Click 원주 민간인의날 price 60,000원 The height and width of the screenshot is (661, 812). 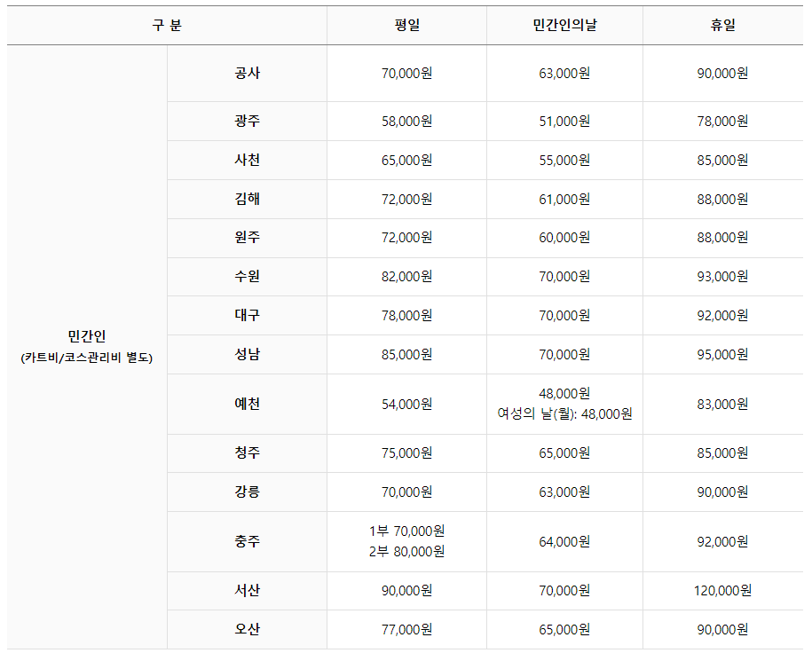point(564,238)
